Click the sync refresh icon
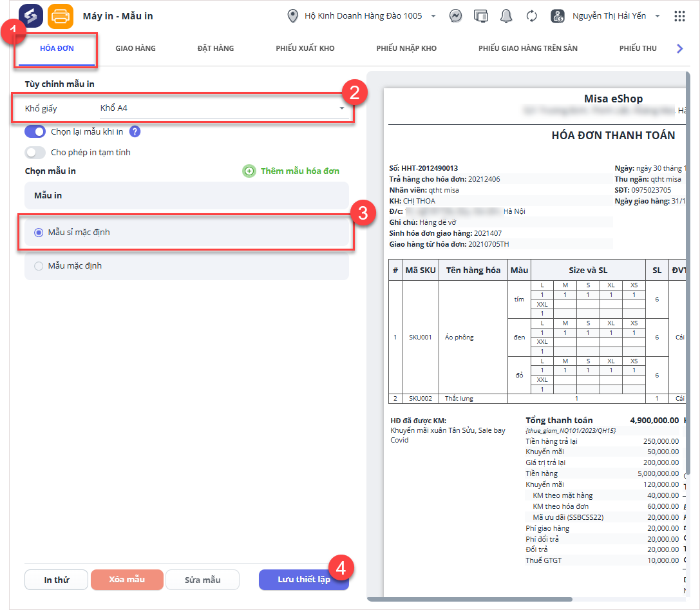700x610 pixels. point(531,16)
